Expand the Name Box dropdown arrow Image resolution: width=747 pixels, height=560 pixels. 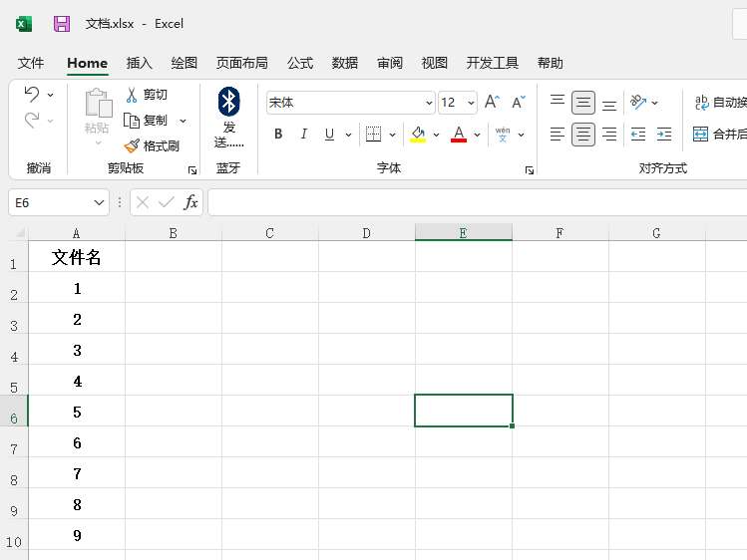click(x=99, y=202)
